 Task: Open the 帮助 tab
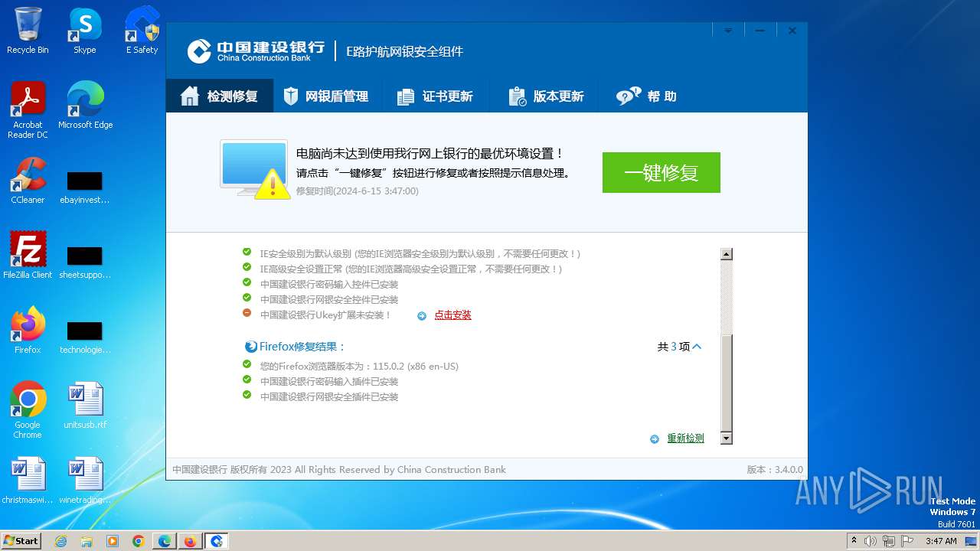[646, 96]
